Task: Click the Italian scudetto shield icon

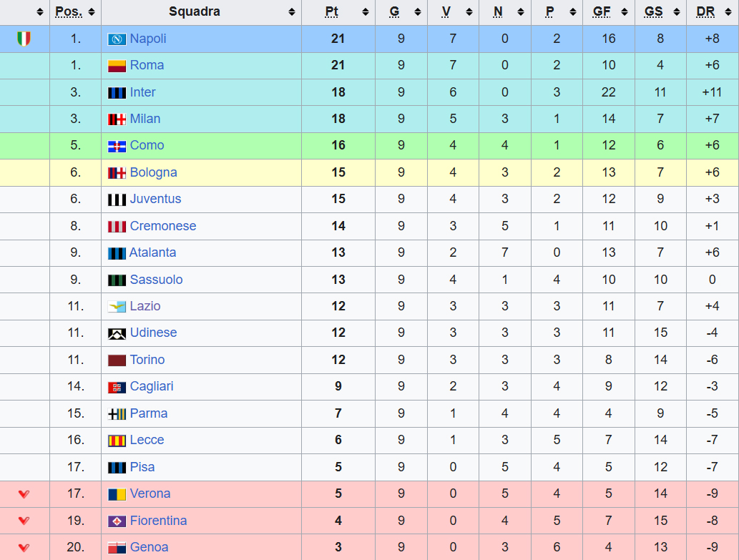Action: [x=24, y=39]
